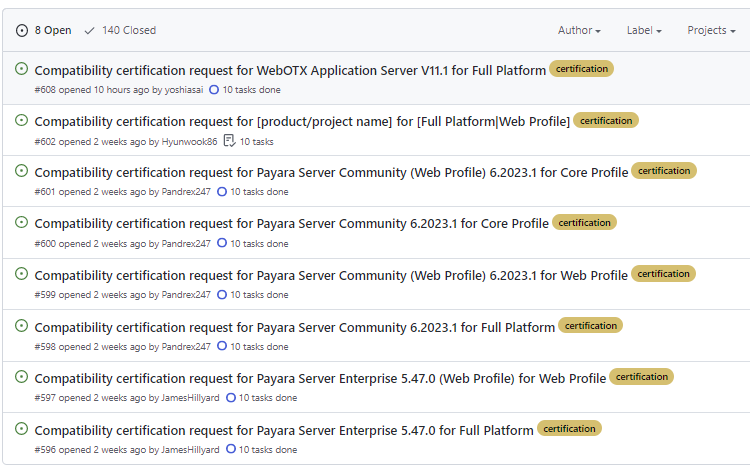This screenshot has height=473, width=750.
Task: Click open-issue icon beside issue #597
Action: click(x=22, y=377)
